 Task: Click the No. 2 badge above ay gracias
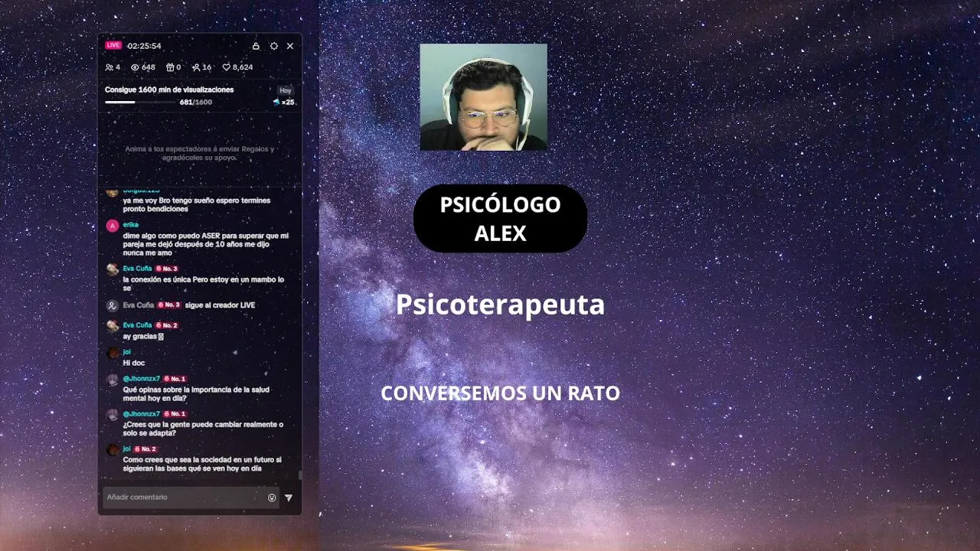(x=166, y=325)
